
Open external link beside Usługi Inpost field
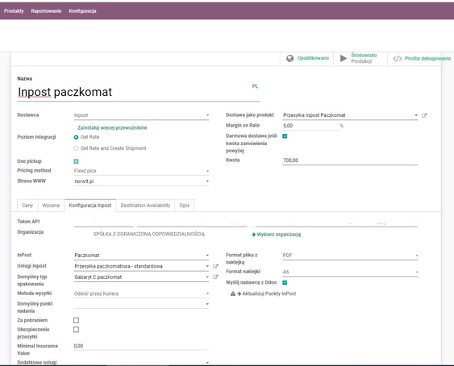215,266
